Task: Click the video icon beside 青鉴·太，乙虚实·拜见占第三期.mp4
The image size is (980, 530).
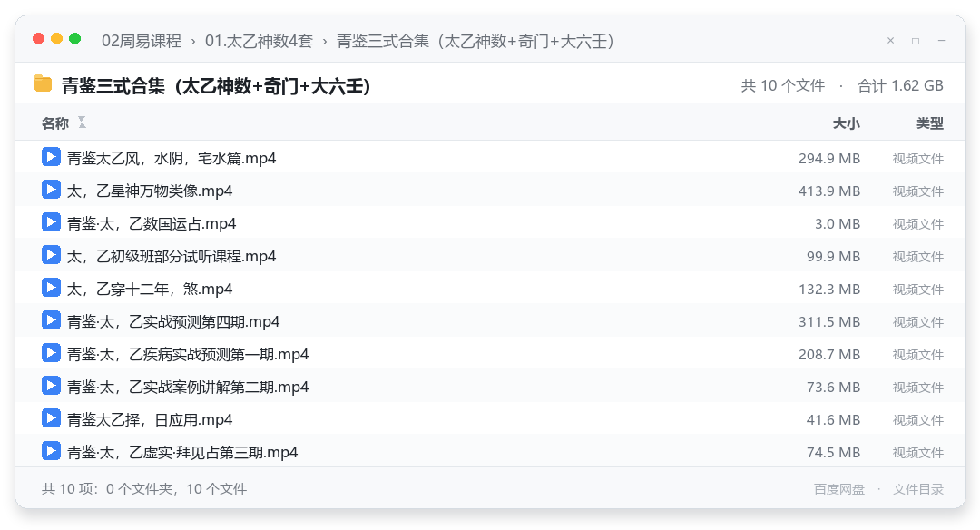Action: pos(51,451)
